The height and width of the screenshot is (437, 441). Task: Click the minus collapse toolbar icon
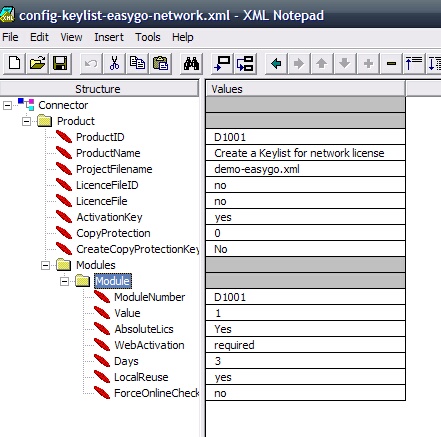tap(391, 63)
